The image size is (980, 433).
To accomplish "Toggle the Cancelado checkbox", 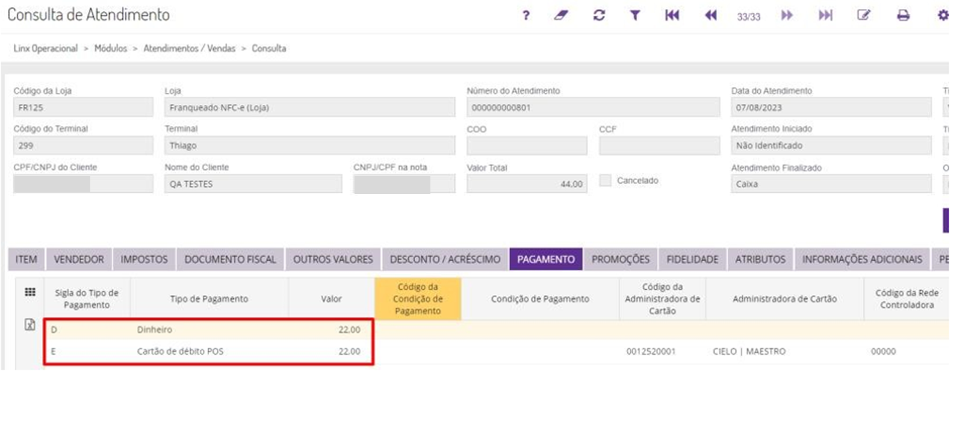I will [x=605, y=180].
